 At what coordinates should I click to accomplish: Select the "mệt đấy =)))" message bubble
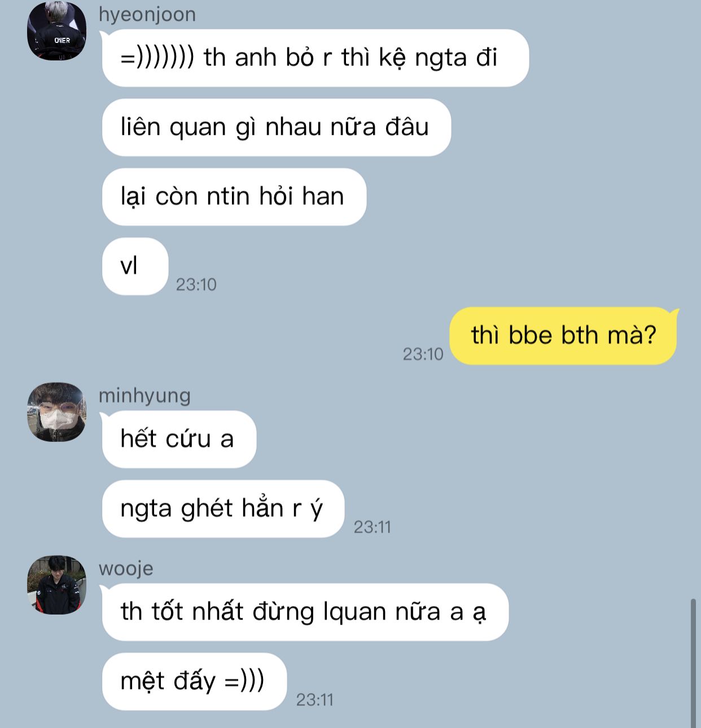click(194, 681)
